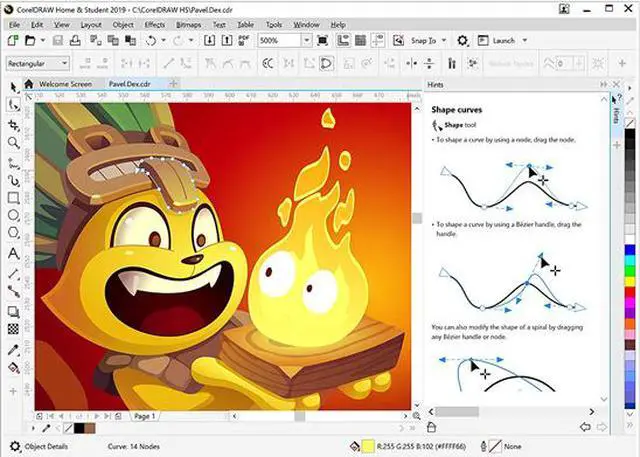Toggle the Snap off icon beside Snap To
The width and height of the screenshot is (640, 457).
pyautogui.click(x=398, y=40)
